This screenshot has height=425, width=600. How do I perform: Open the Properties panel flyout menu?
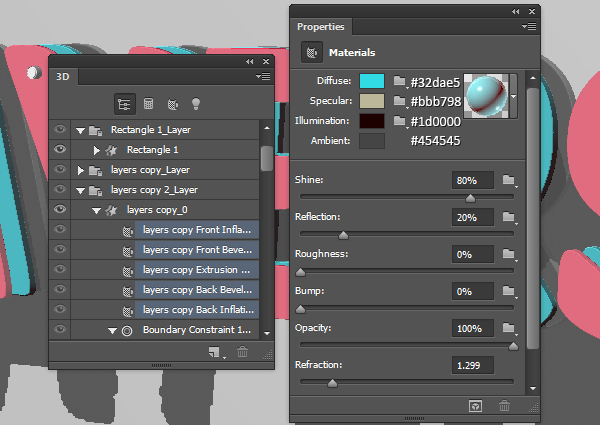point(529,26)
